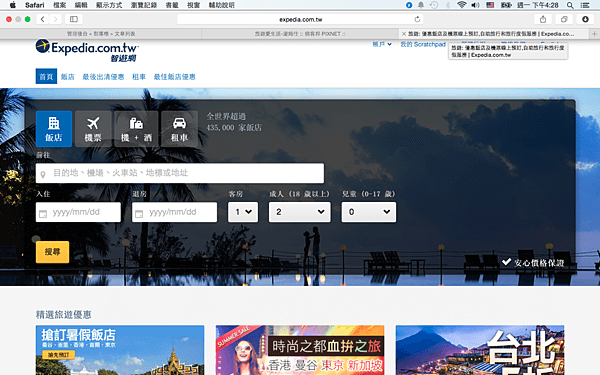Close the Expedia tab with X
Viewport: 600px width, 375px height.
tap(404, 34)
